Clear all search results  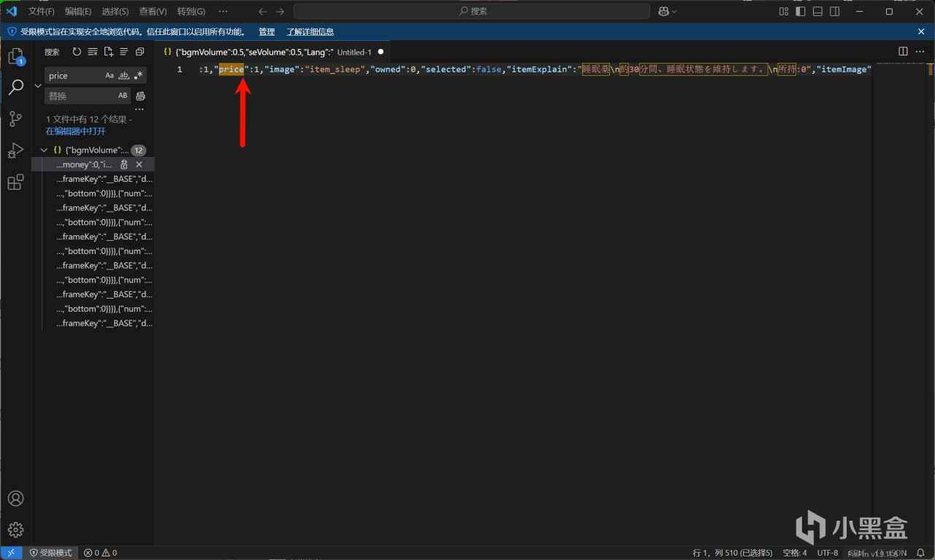[x=93, y=52]
